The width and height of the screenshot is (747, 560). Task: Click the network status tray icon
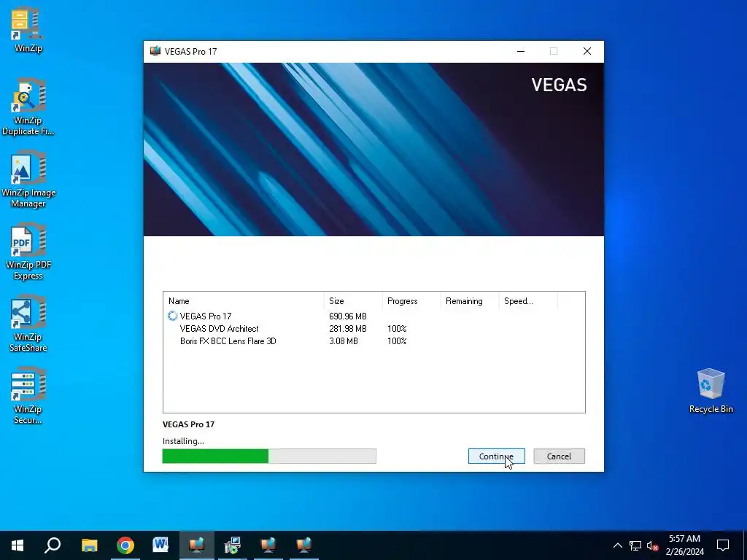point(635,545)
